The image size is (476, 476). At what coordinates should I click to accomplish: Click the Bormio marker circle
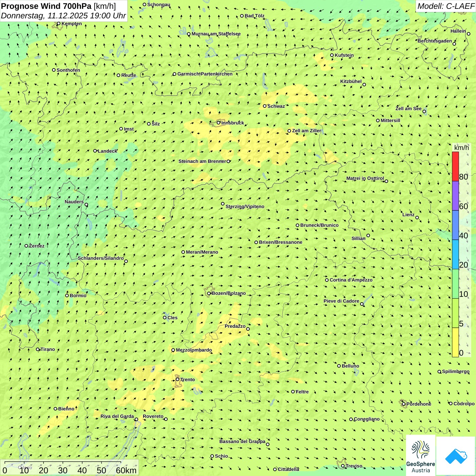point(67,295)
